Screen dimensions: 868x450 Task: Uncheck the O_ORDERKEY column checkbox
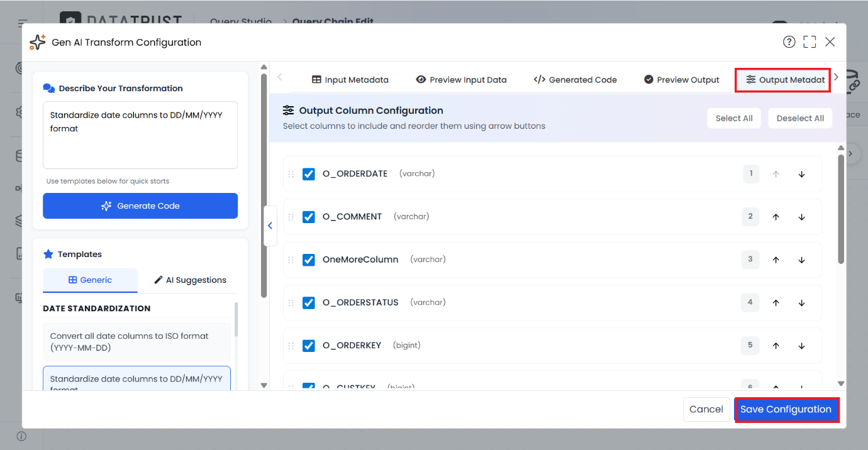(309, 346)
